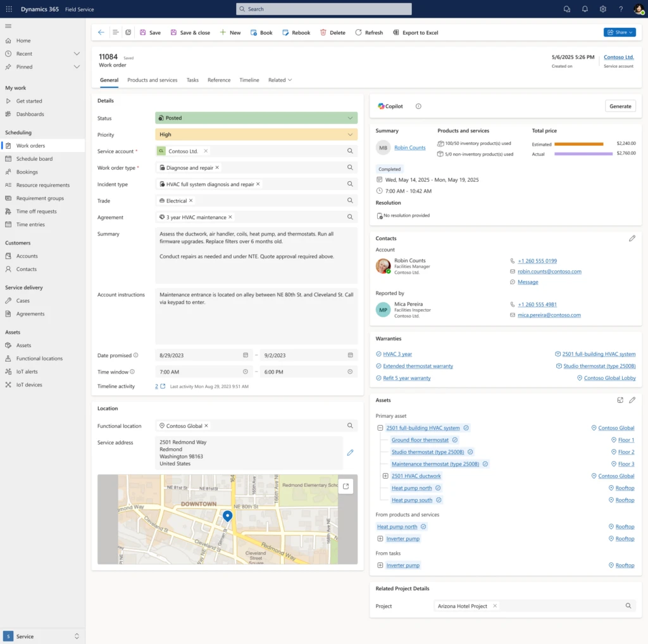Open the Dynamics 365 app launcher grid
This screenshot has width=648, height=644.
9,9
